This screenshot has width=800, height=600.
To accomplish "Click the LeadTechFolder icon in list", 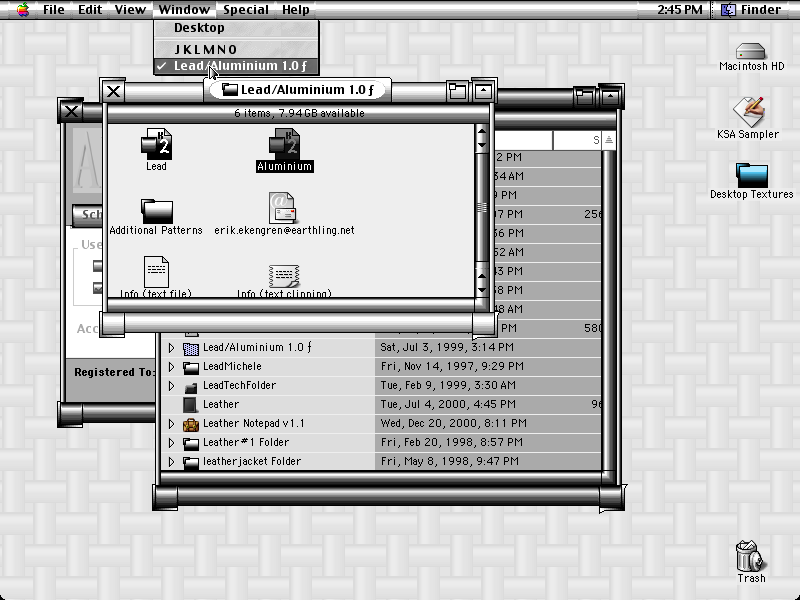I will click(191, 386).
